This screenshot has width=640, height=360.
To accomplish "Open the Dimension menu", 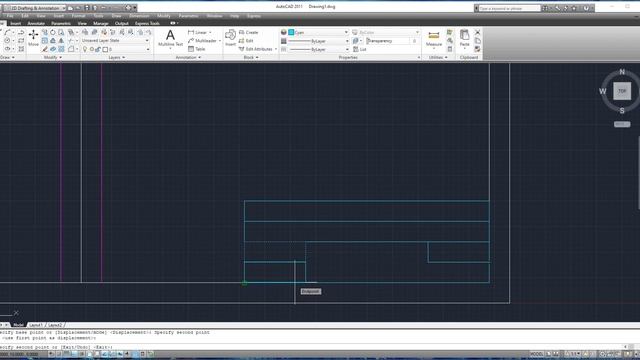I will 139,16.
